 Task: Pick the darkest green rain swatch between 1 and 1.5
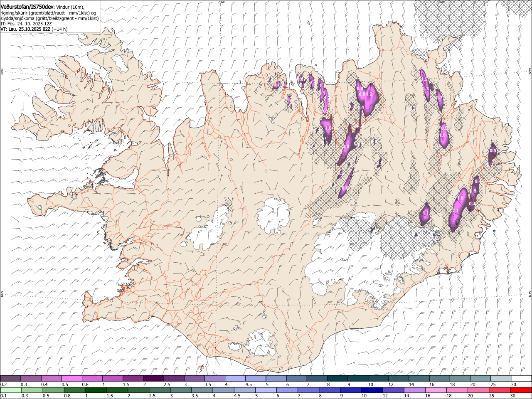point(96,390)
